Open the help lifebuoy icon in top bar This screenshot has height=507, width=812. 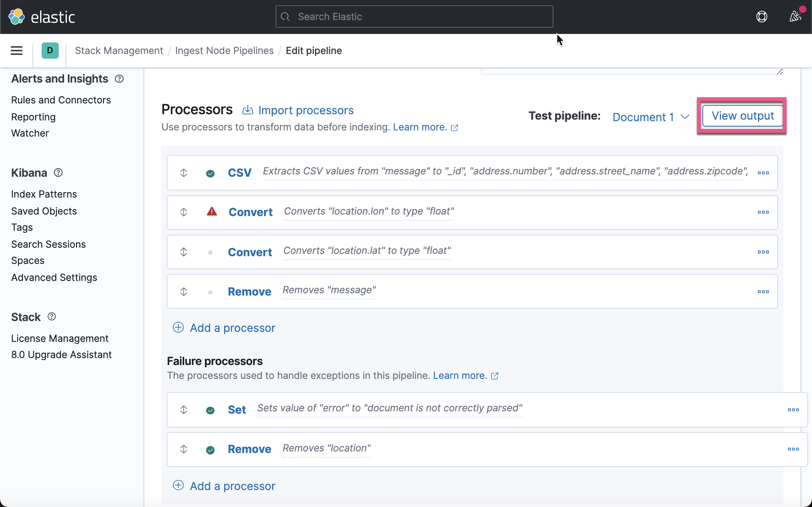761,17
